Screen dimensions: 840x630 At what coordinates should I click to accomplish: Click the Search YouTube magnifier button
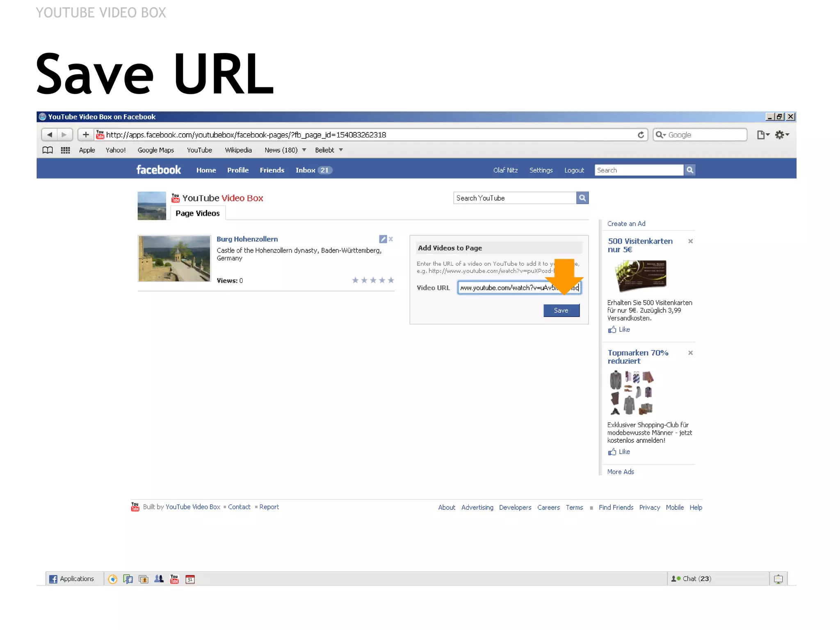click(x=582, y=198)
